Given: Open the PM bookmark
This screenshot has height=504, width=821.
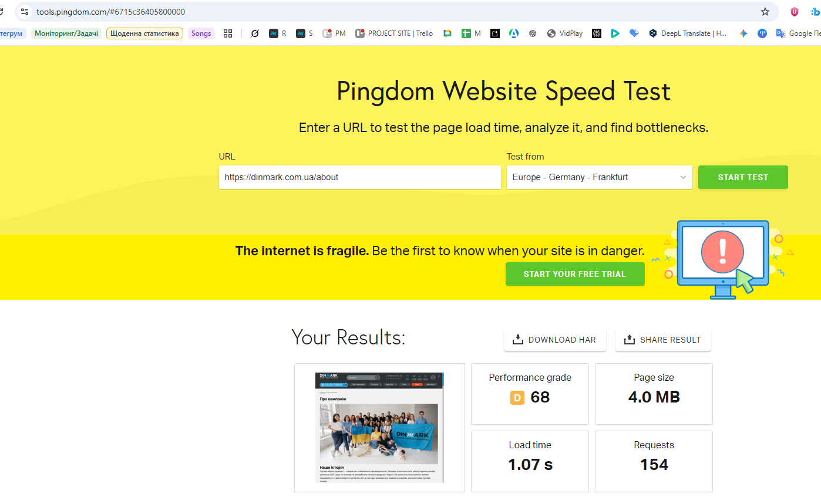Looking at the screenshot, I should coord(334,33).
